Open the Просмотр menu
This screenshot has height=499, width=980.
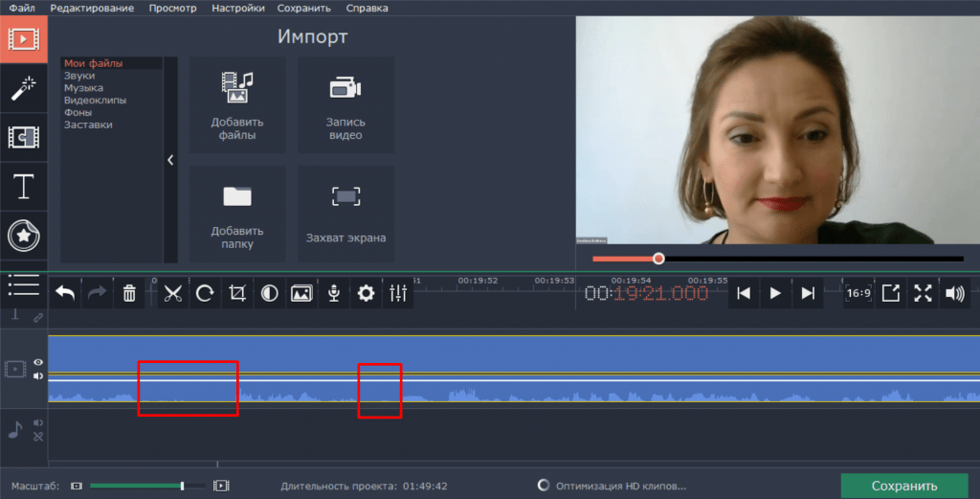(172, 8)
